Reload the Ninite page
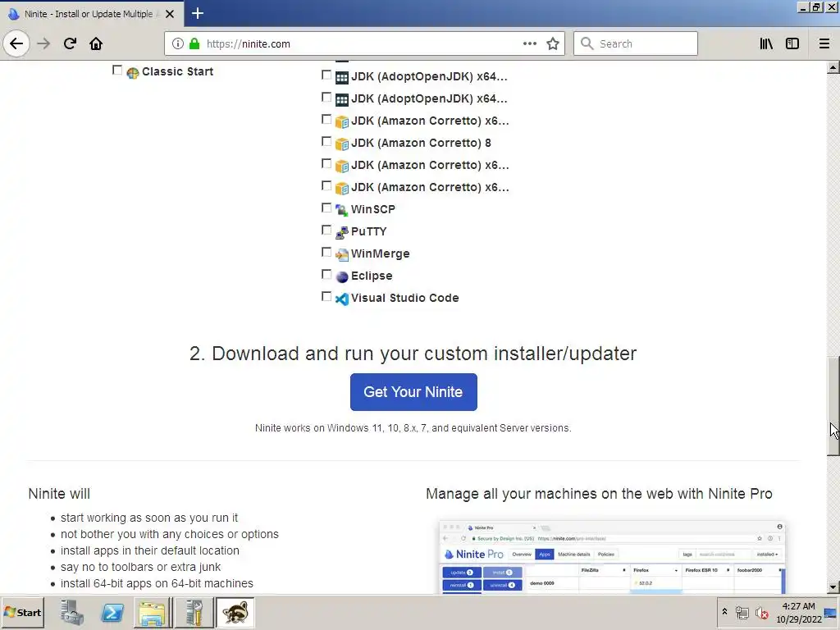 point(70,43)
